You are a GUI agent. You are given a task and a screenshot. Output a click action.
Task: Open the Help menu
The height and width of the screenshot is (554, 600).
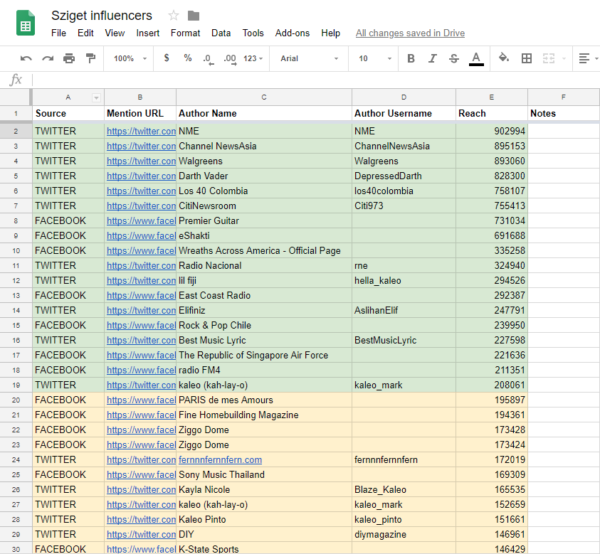pos(331,33)
